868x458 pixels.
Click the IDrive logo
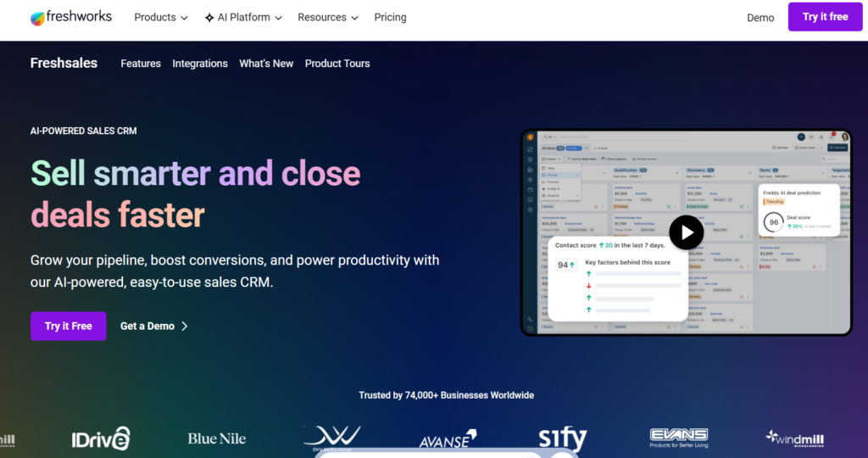click(x=101, y=438)
